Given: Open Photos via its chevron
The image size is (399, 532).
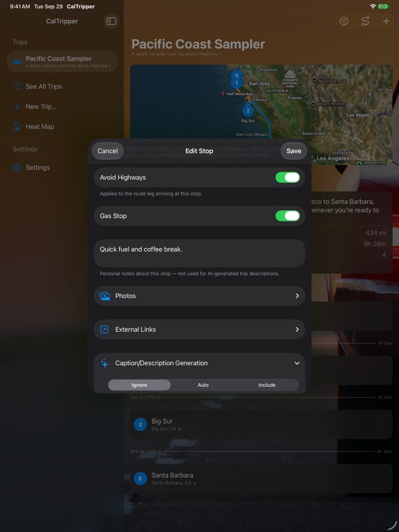Looking at the screenshot, I should (x=297, y=296).
